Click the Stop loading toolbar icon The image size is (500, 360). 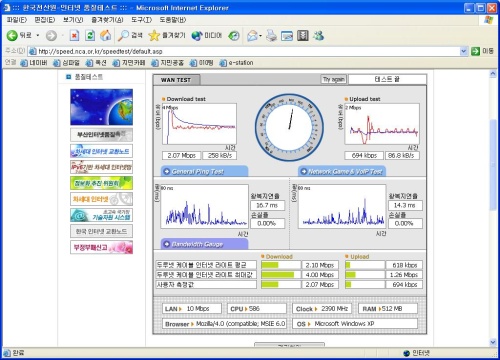point(74,35)
